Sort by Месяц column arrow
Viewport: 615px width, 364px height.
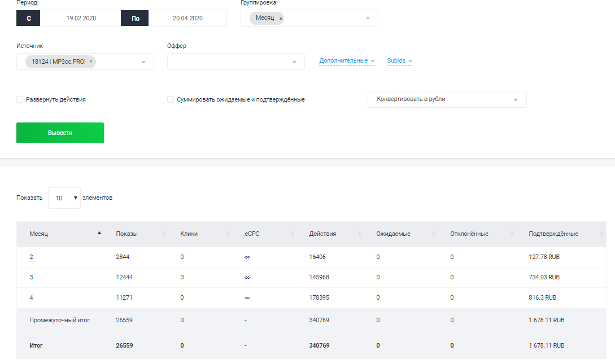tap(99, 233)
